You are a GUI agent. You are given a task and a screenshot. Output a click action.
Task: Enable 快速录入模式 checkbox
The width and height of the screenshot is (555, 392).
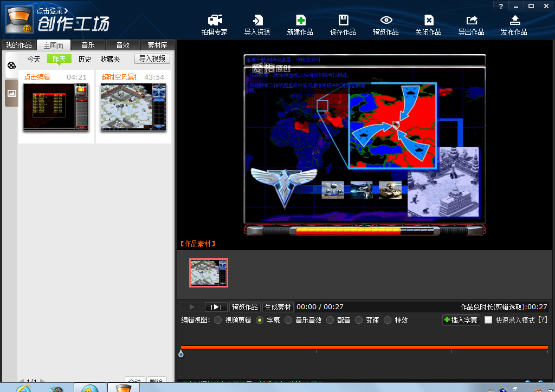488,320
